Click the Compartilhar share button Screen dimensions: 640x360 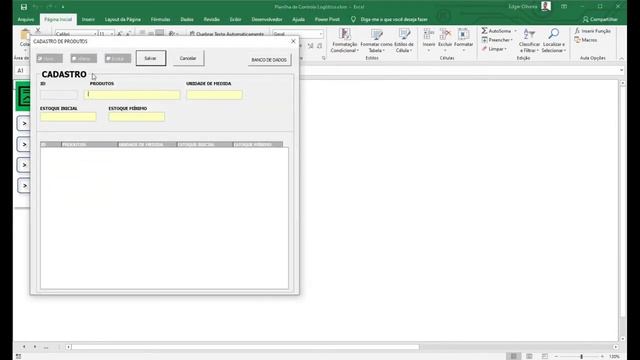pos(600,19)
